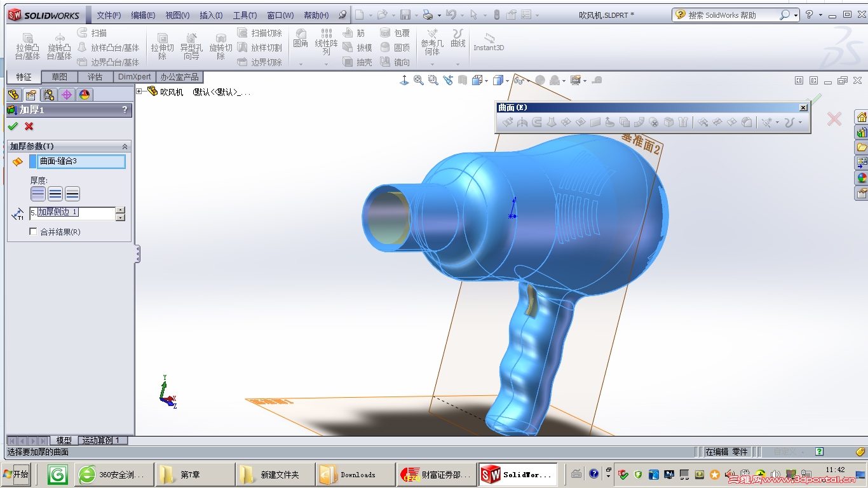Open the ConfigurationManager tab icon
Image resolution: width=868 pixels, height=488 pixels.
point(49,95)
